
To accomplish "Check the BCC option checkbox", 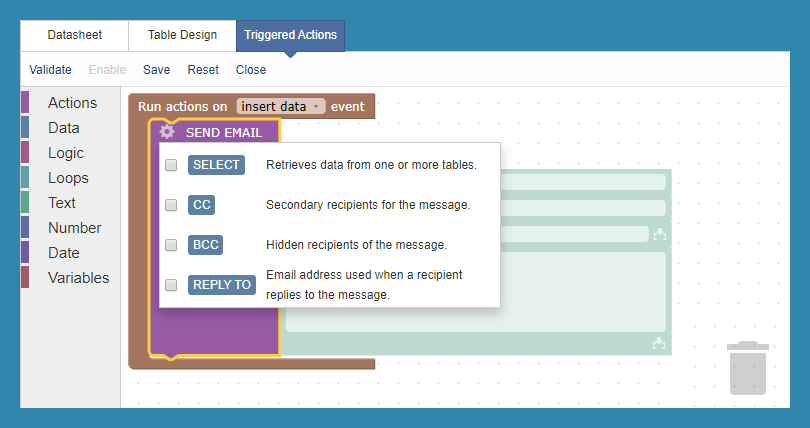I will [171, 244].
